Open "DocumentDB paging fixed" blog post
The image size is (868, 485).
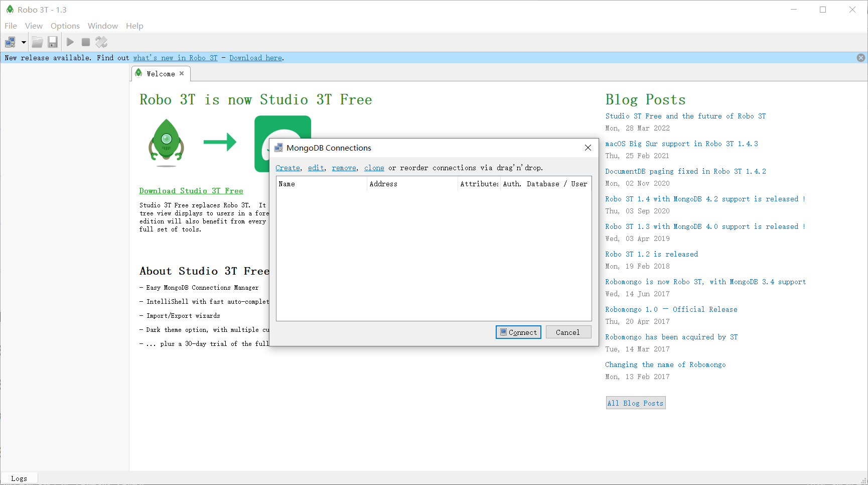pos(685,171)
